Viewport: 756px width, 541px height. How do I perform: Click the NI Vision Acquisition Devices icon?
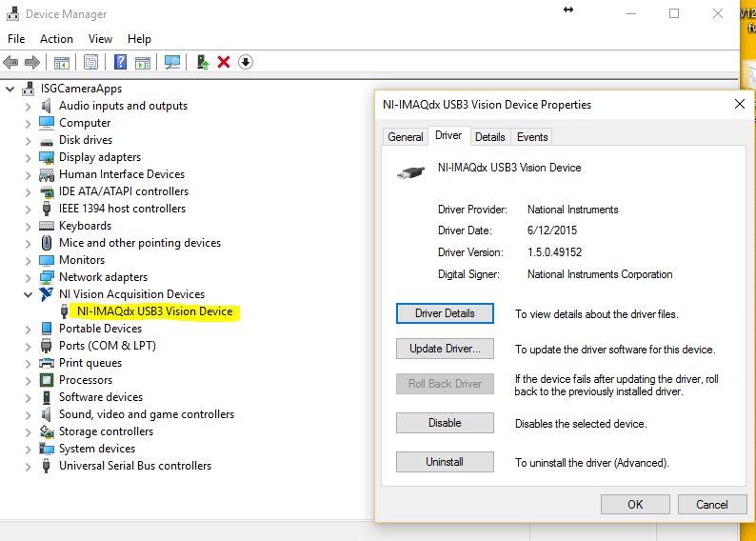[x=47, y=294]
